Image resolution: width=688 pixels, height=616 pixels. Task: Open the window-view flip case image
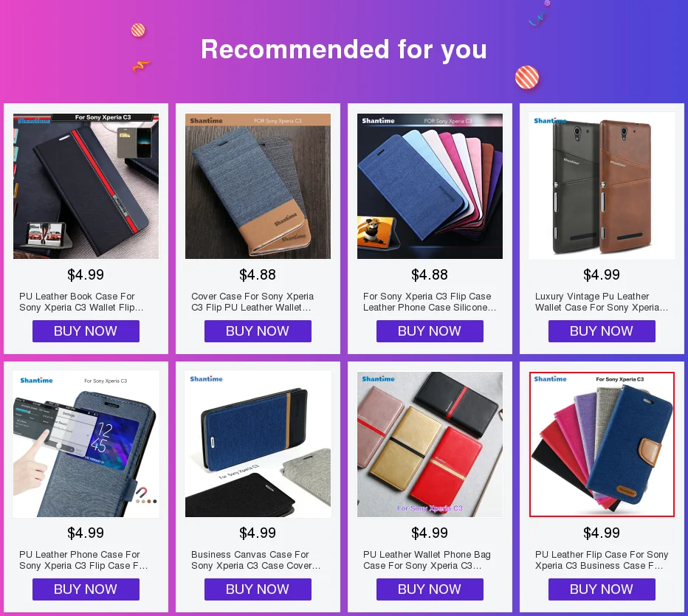pos(86,444)
